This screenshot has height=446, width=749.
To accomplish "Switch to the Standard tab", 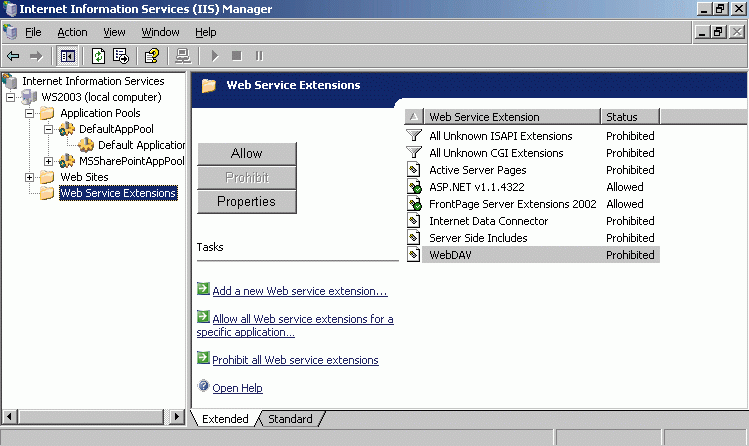I will [x=290, y=419].
